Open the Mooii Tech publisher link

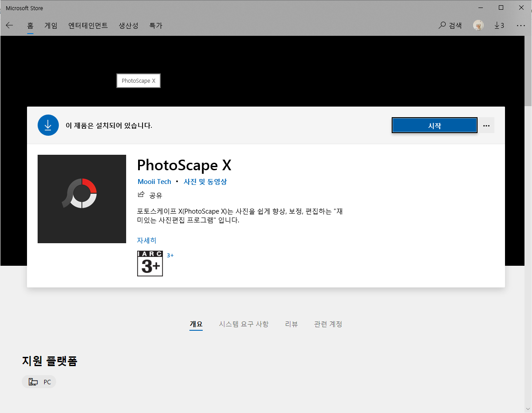[154, 182]
